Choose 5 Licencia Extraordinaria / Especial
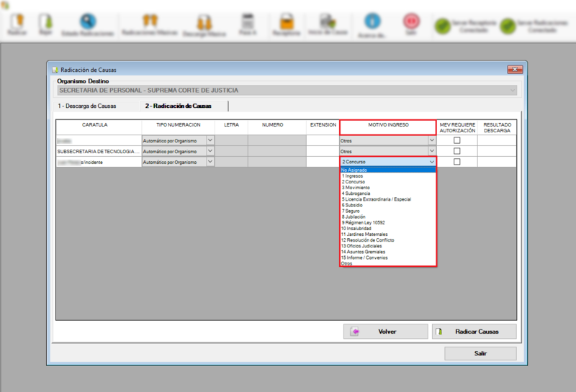The width and height of the screenshot is (576, 392). click(x=388, y=199)
